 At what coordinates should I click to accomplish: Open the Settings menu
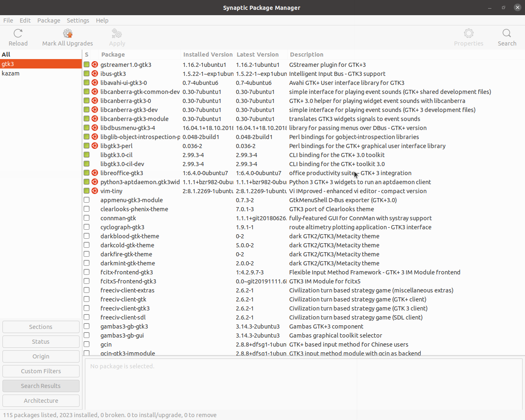78,20
